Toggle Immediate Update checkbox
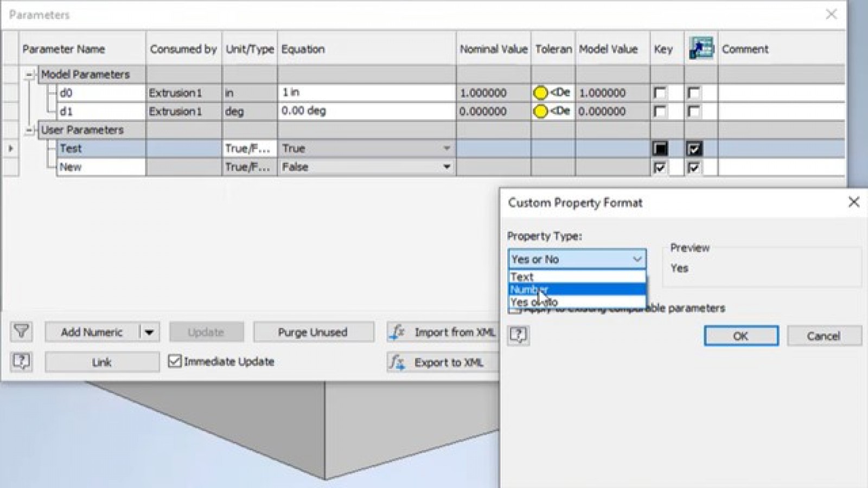The image size is (868, 488). (174, 361)
